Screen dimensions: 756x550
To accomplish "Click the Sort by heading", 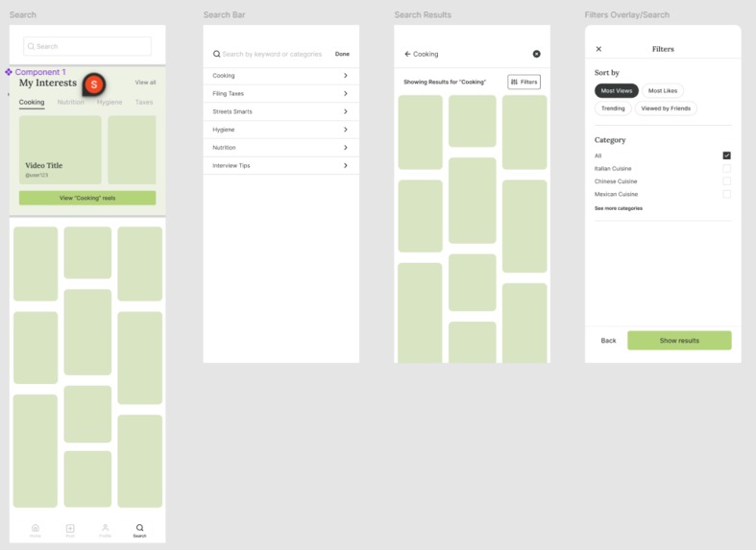I will [606, 73].
